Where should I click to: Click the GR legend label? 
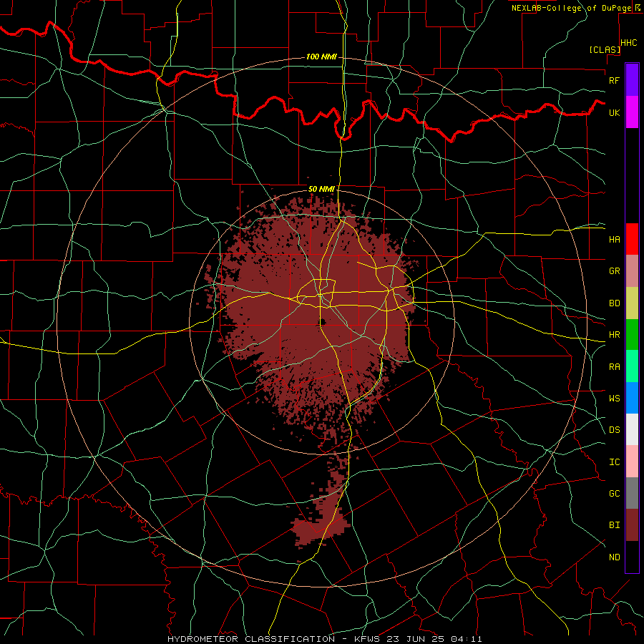[x=614, y=271]
